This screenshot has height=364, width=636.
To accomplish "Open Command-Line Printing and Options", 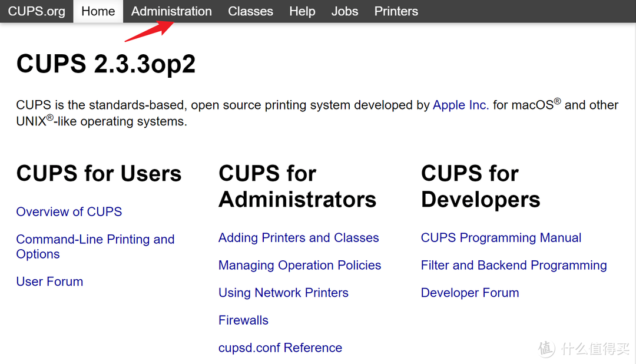I will click(x=95, y=239).
